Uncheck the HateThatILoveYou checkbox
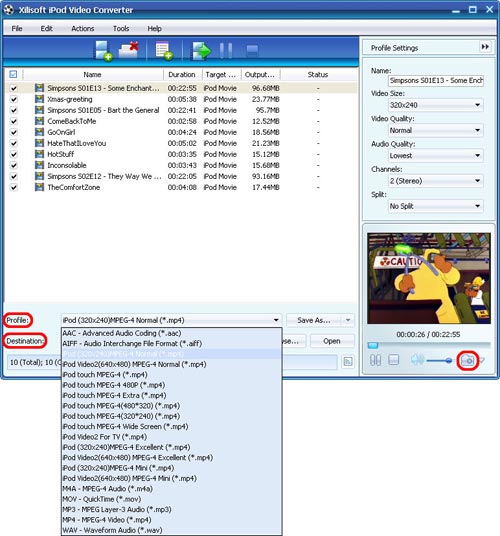 coord(13,143)
